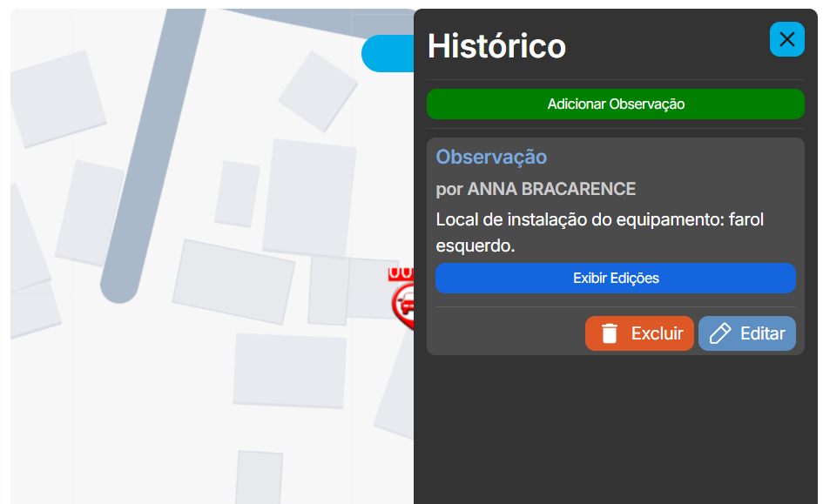Click Adicionar Observação
This screenshot has width=823, height=504.
point(615,104)
